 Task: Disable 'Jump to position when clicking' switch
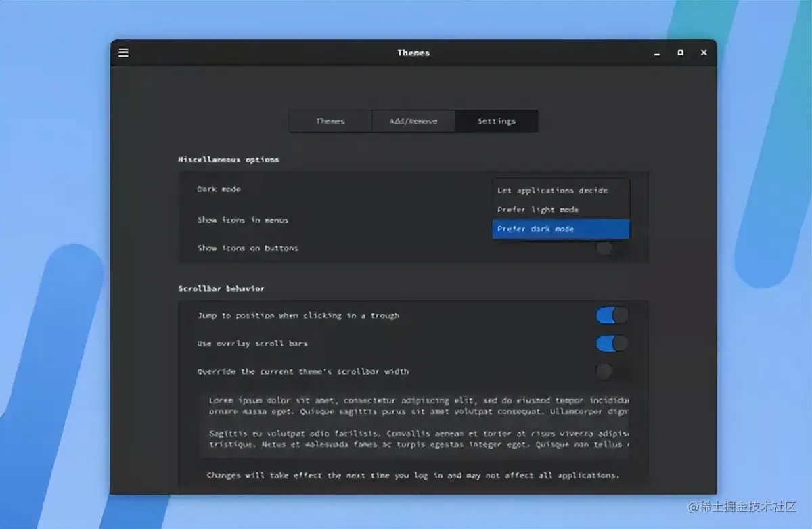[612, 315]
